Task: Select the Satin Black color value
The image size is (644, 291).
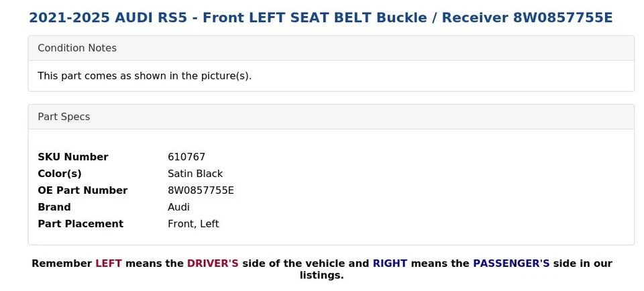Action: [x=195, y=174]
